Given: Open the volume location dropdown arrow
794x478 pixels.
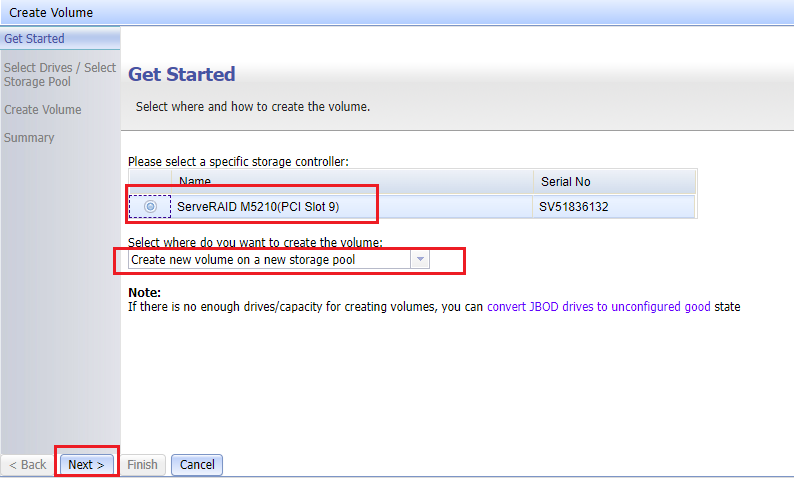Looking at the screenshot, I should pos(420,260).
